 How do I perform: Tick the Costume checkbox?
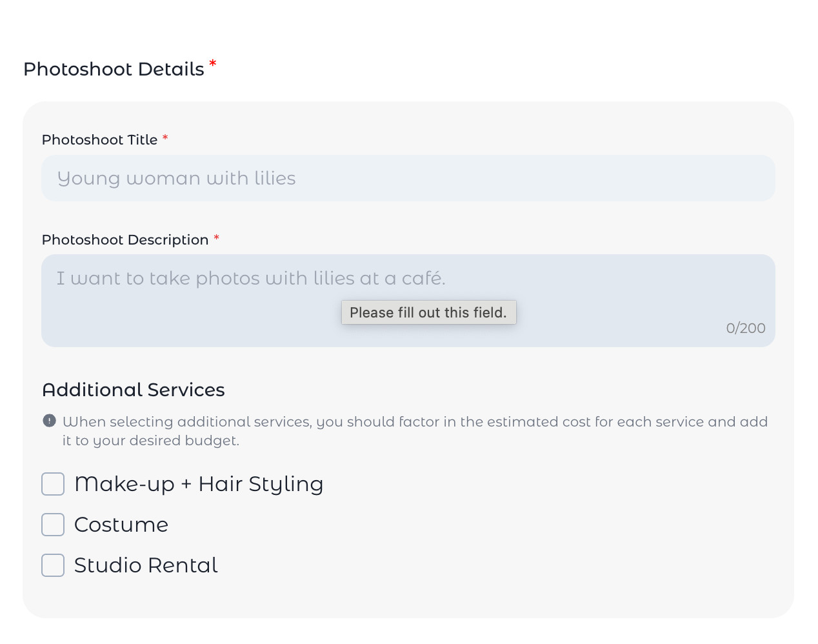(x=53, y=525)
